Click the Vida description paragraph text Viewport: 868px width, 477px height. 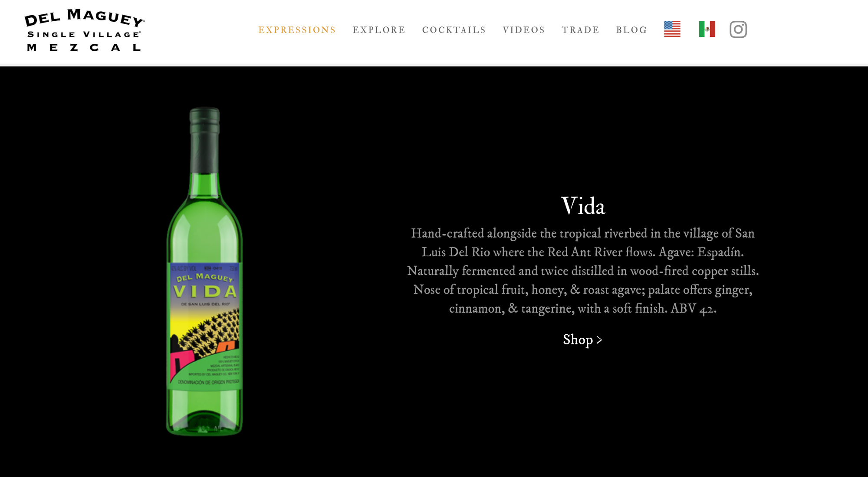[583, 271]
